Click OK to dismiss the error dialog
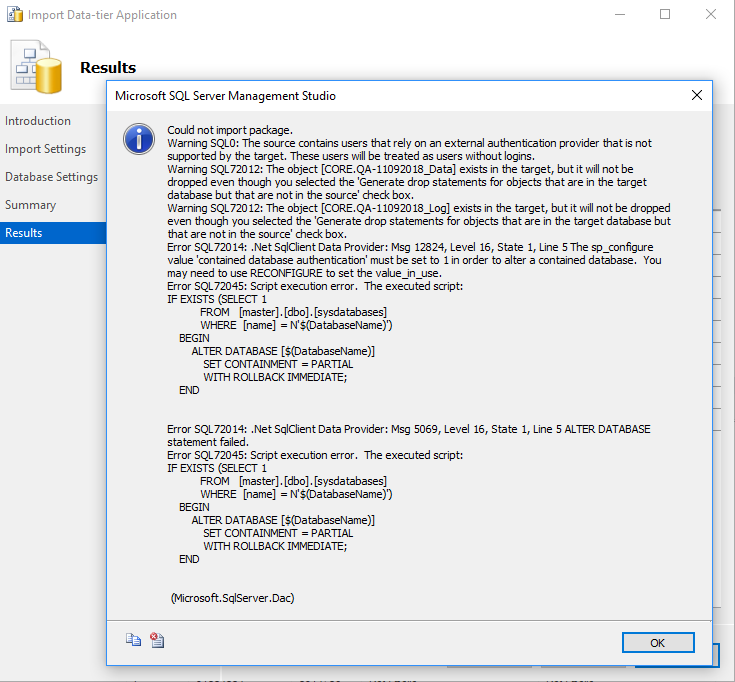The height and width of the screenshot is (682, 735). [658, 643]
